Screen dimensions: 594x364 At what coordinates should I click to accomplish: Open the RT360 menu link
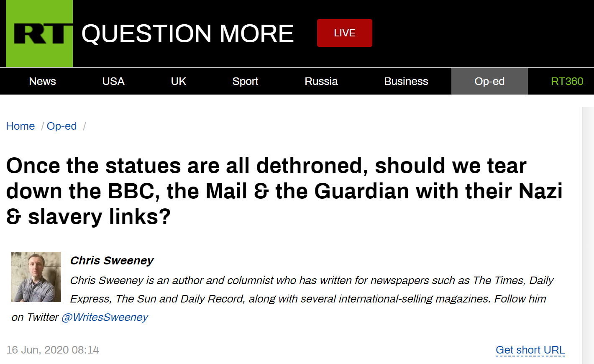(x=567, y=81)
